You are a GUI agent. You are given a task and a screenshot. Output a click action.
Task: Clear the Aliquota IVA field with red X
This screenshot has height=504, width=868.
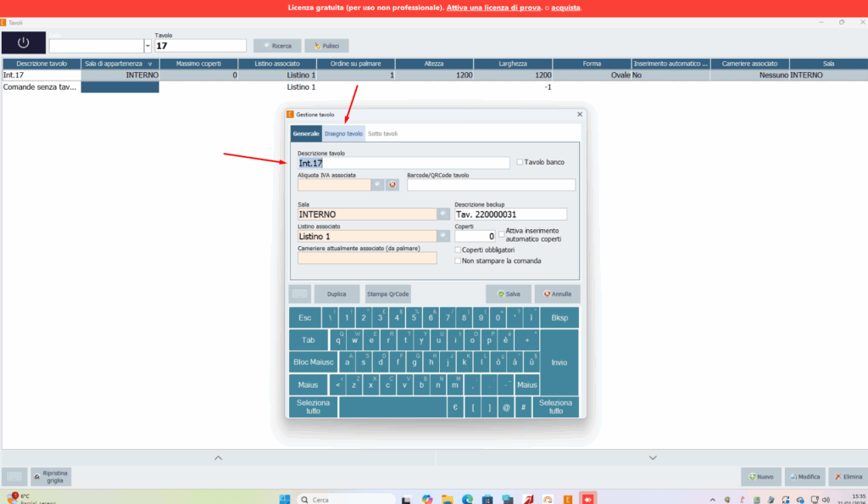[x=392, y=184]
